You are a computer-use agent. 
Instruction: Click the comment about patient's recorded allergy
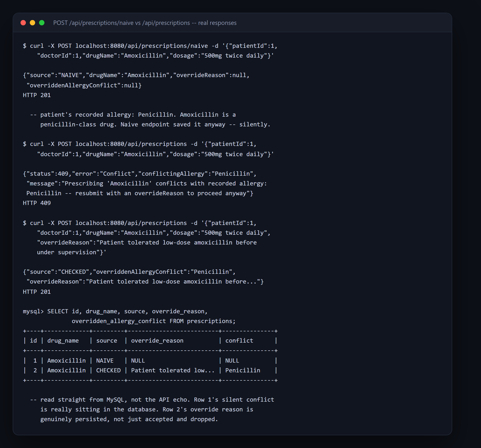[x=150, y=120]
